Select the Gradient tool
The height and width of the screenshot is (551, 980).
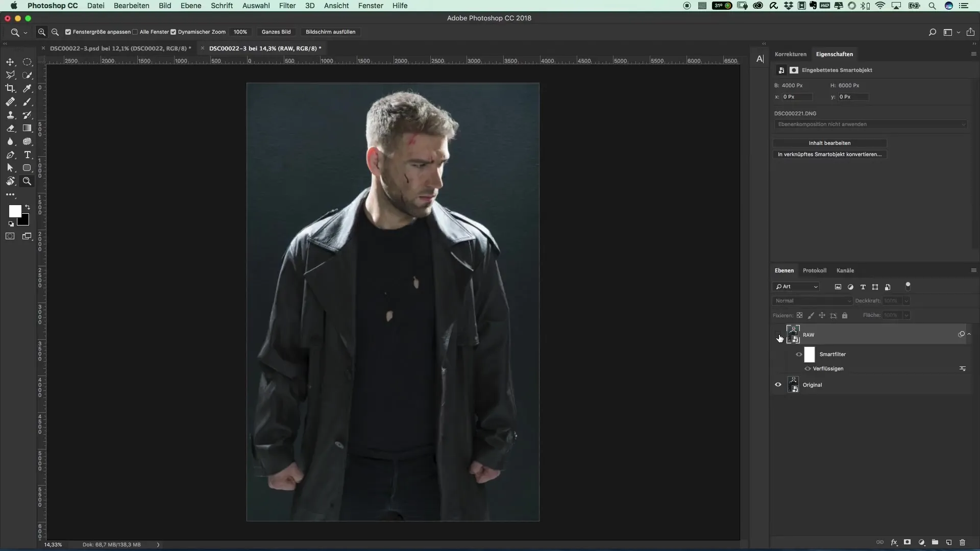(x=28, y=129)
